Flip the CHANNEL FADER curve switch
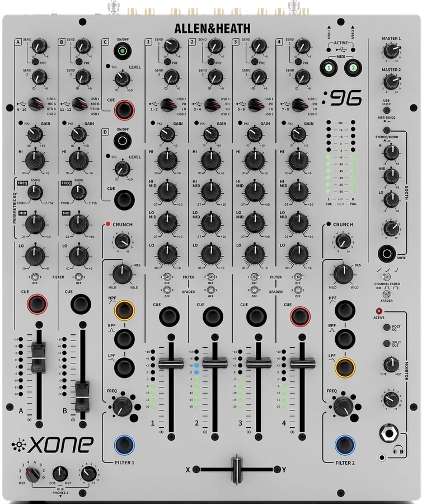The height and width of the screenshot is (504, 422). 387,277
